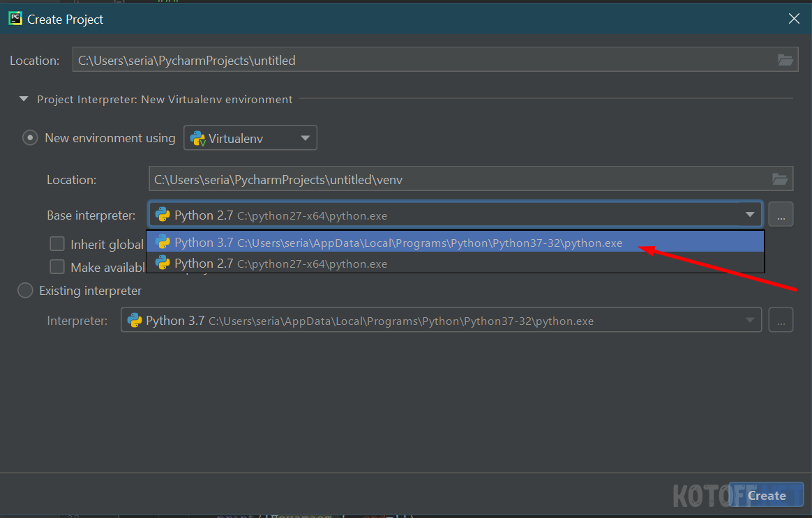
Task: Click ellipsis button beside Base interpreter
Action: [781, 215]
